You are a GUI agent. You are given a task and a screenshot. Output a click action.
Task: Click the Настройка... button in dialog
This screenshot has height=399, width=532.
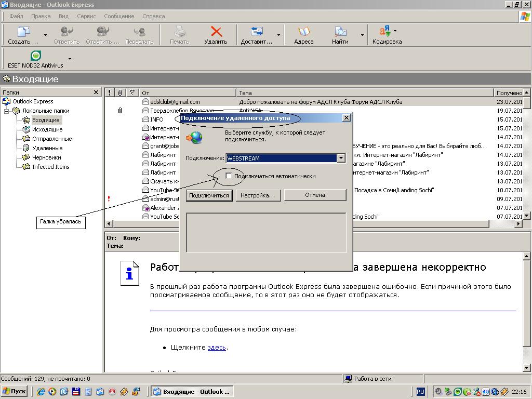pos(258,195)
